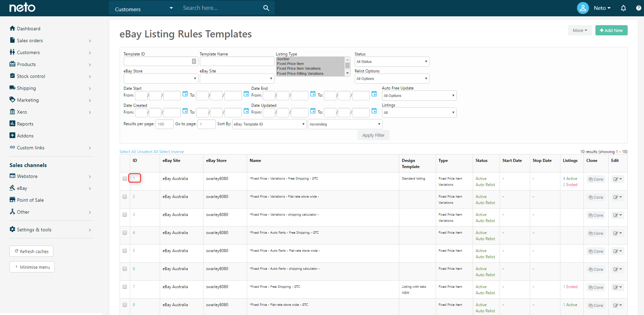
Task: Open the 4 Active listings link
Action: 570,179
